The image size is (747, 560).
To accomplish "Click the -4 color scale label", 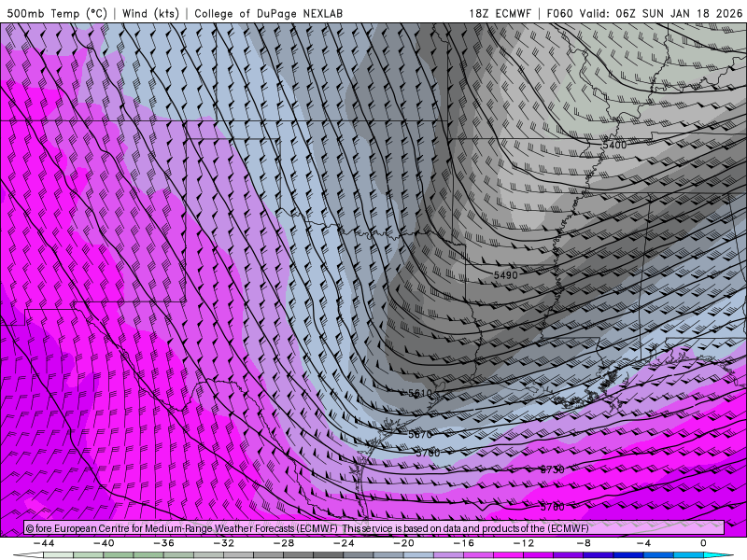I will 643,543.
